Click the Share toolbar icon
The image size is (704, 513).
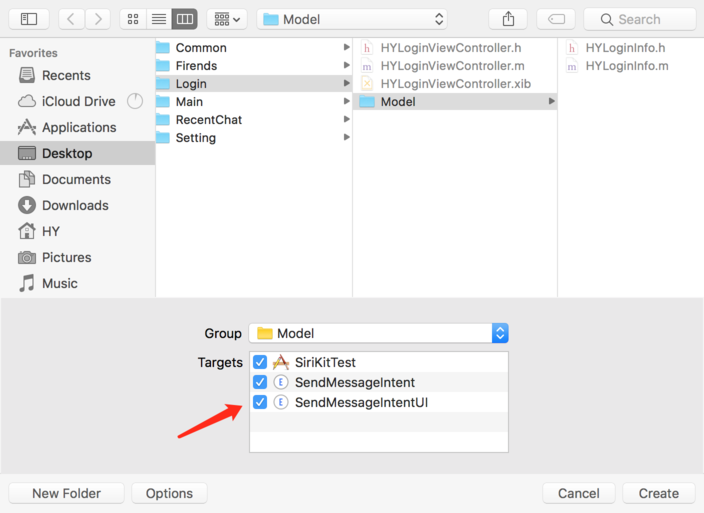point(508,19)
